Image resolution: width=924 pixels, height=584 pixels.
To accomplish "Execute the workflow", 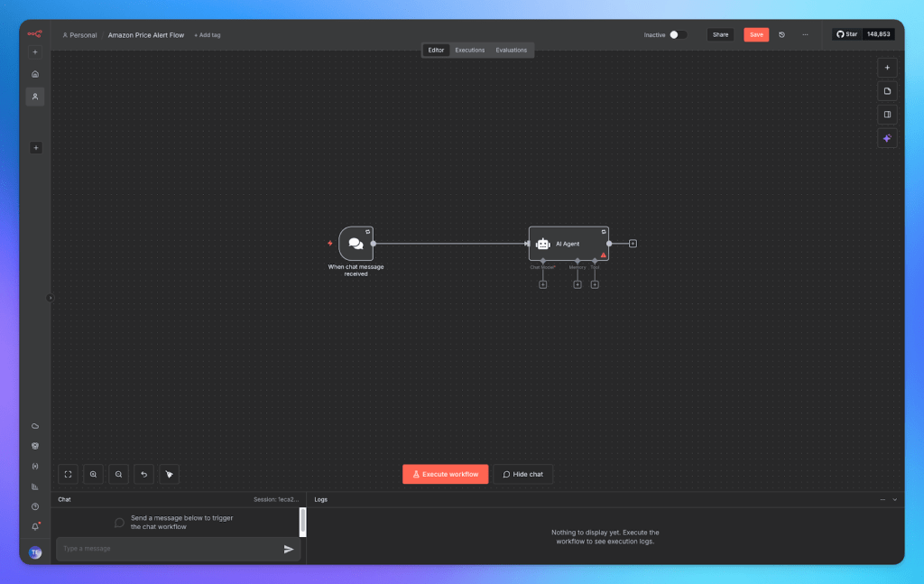I will coord(445,473).
